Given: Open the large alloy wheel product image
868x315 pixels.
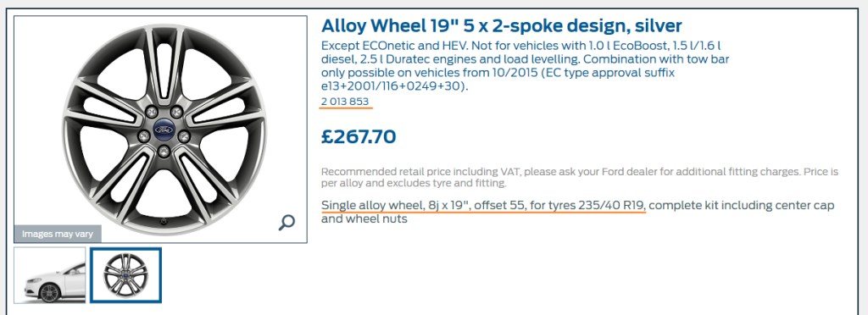Looking at the screenshot, I should point(160,129).
